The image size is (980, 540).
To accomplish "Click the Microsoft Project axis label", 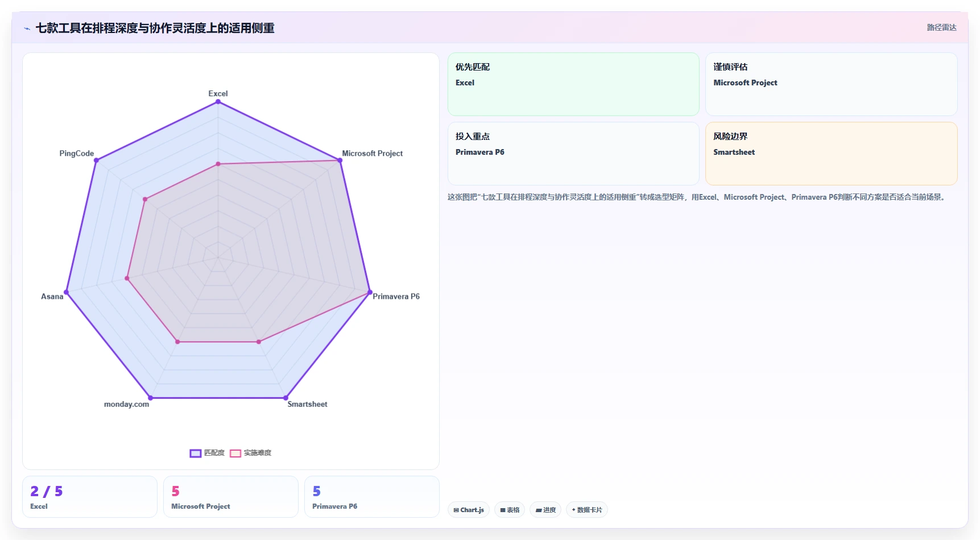I will (x=372, y=154).
